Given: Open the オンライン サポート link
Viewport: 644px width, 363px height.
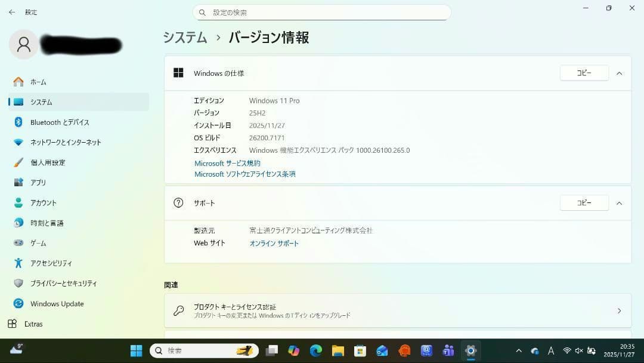Looking at the screenshot, I should pos(274,243).
